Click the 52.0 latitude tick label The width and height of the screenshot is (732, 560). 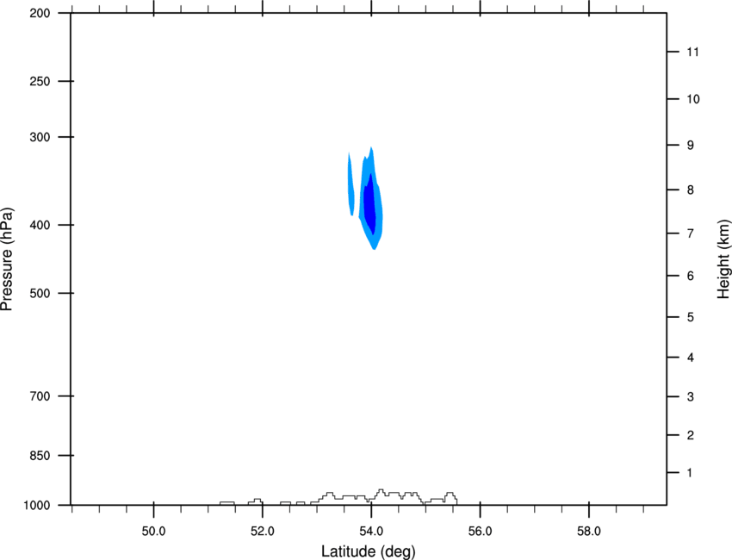263,532
